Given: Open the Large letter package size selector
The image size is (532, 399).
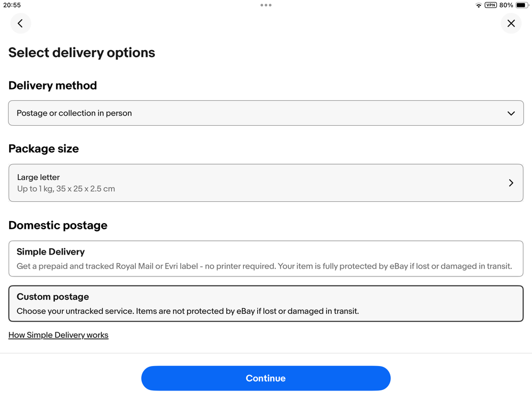Looking at the screenshot, I should point(266,183).
